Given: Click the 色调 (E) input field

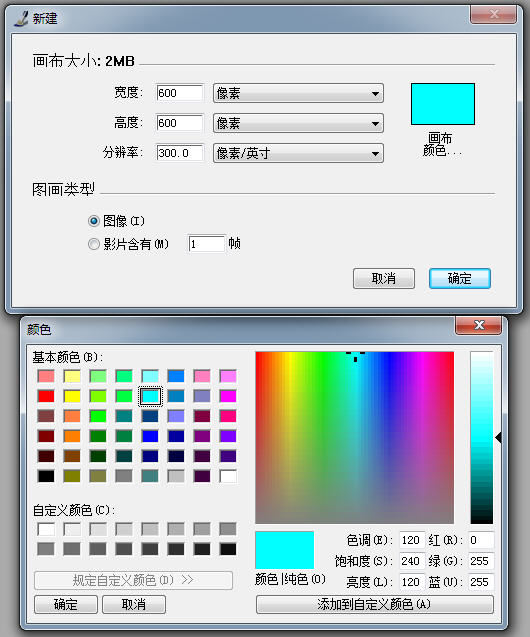Looking at the screenshot, I should click(412, 540).
